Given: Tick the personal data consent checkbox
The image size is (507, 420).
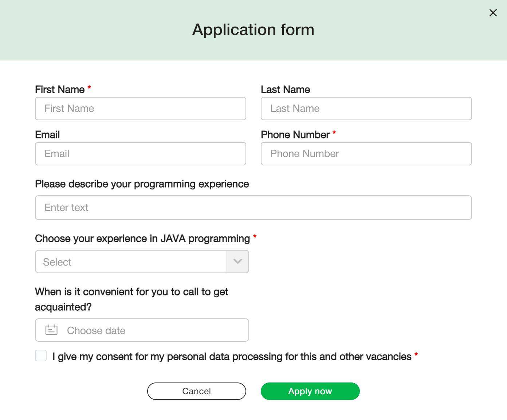Looking at the screenshot, I should (x=41, y=356).
